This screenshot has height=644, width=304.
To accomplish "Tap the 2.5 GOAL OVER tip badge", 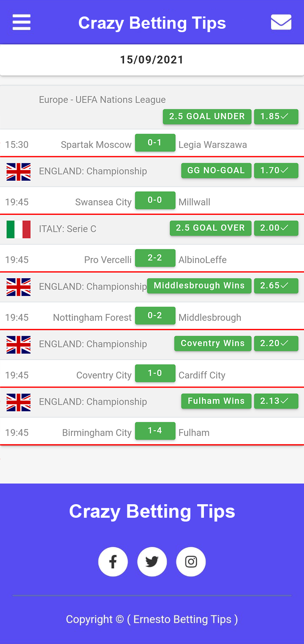I will pyautogui.click(x=210, y=228).
